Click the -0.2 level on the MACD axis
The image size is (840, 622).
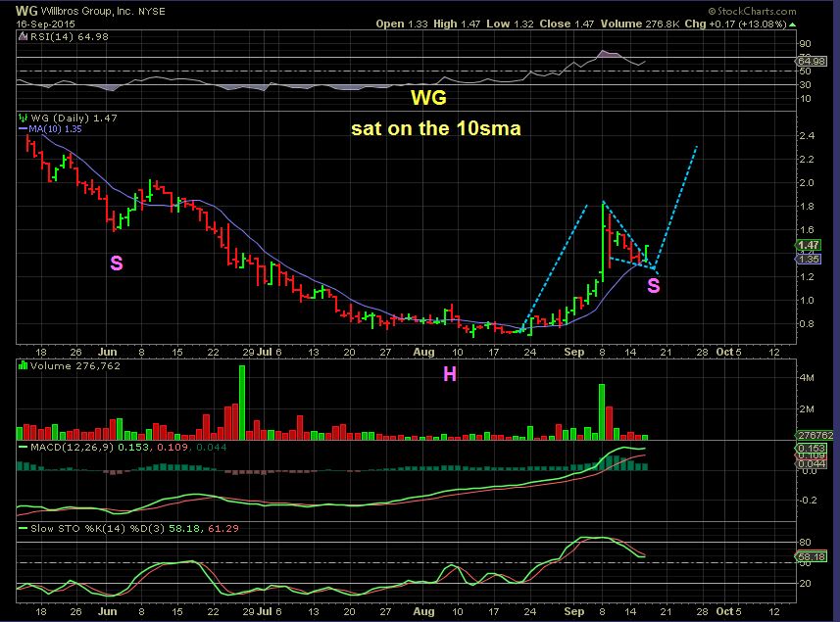(x=808, y=501)
